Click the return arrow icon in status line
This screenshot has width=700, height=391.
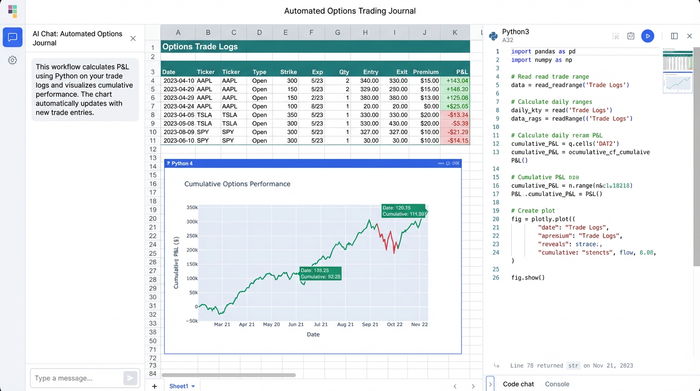496,366
